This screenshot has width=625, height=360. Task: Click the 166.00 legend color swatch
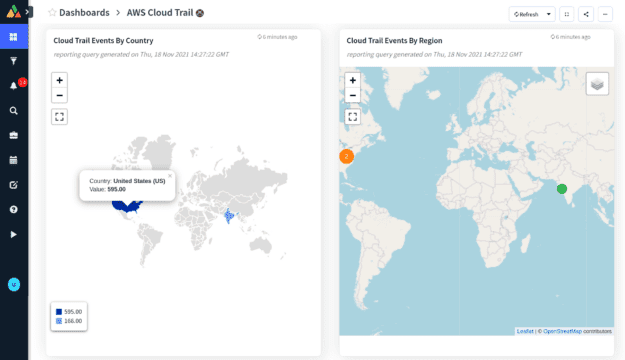59,321
